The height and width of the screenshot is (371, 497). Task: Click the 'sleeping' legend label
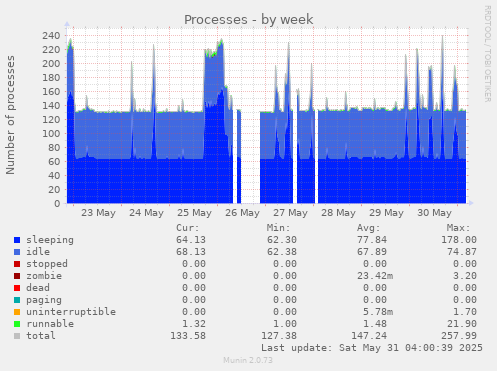point(50,240)
